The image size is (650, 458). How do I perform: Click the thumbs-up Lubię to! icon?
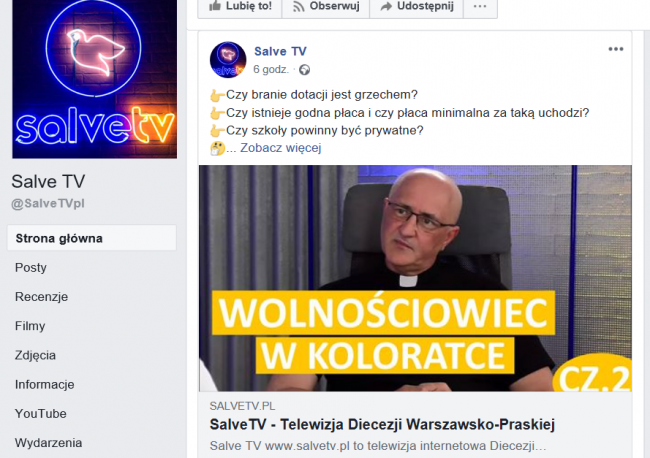215,5
